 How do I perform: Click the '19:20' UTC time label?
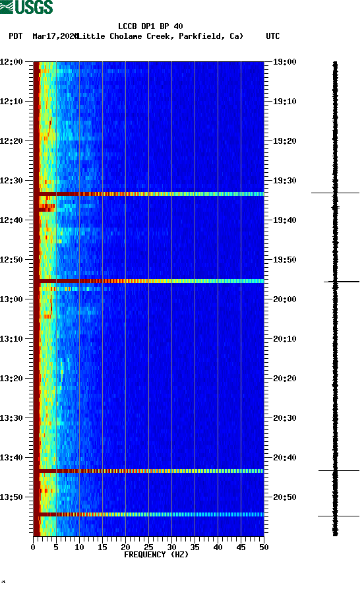point(284,141)
